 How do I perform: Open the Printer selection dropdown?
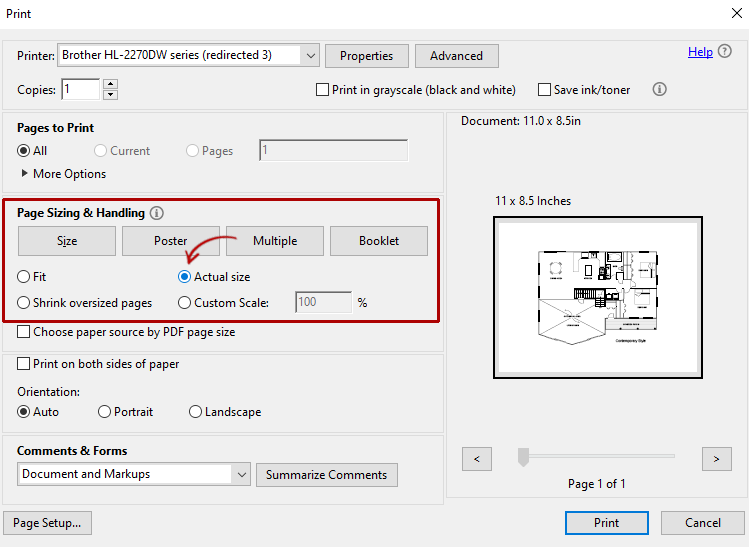coord(310,55)
